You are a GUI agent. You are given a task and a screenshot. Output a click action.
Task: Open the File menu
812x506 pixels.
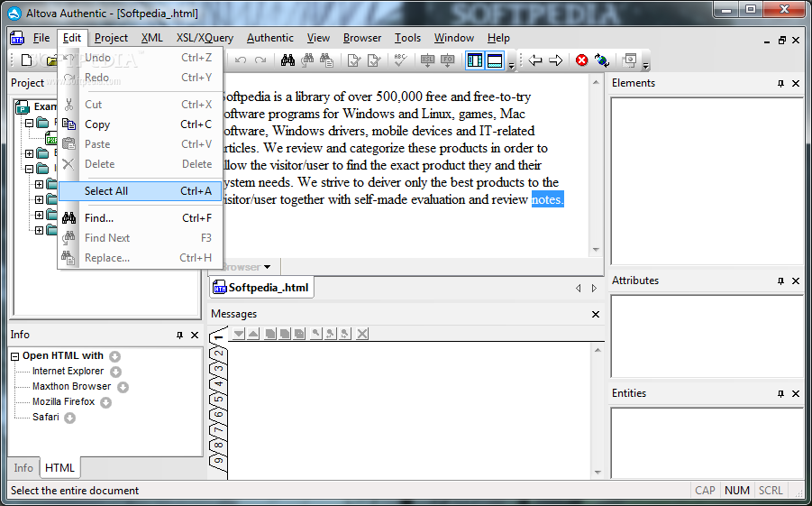pyautogui.click(x=41, y=38)
